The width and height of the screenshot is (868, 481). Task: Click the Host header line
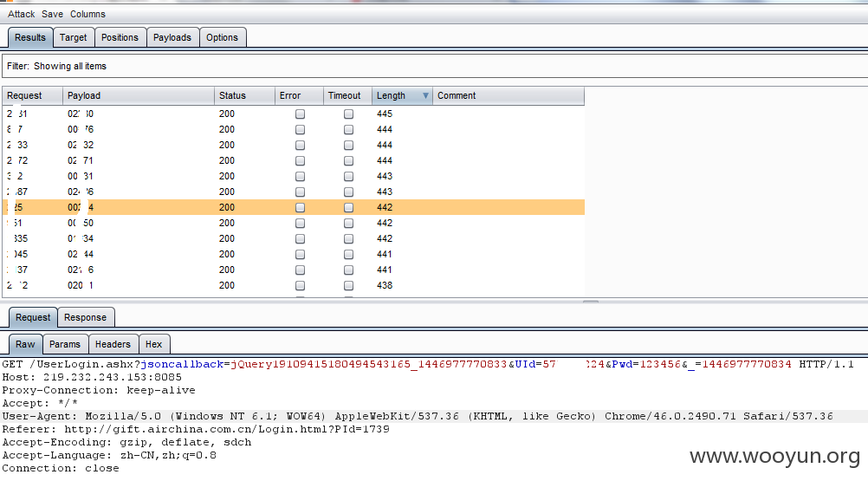[92, 378]
